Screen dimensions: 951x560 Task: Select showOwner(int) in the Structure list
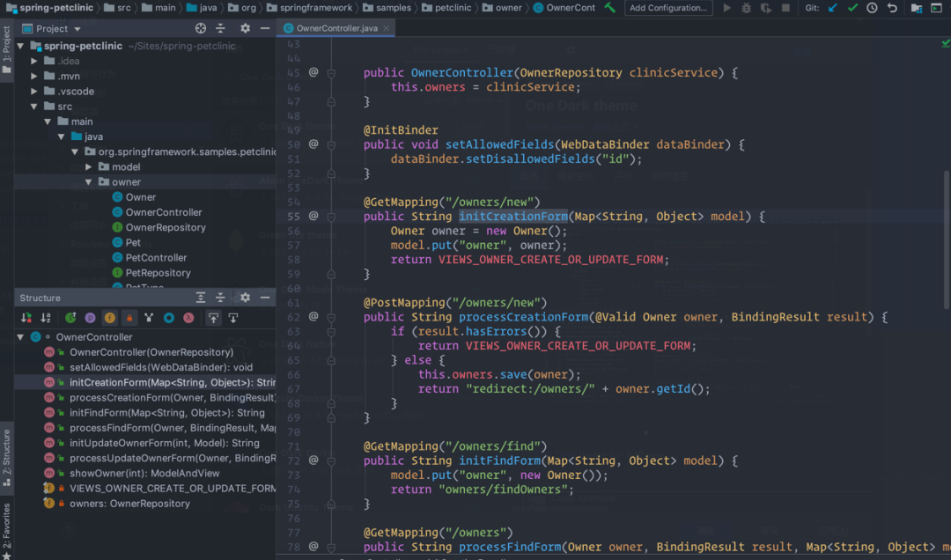click(x=144, y=473)
